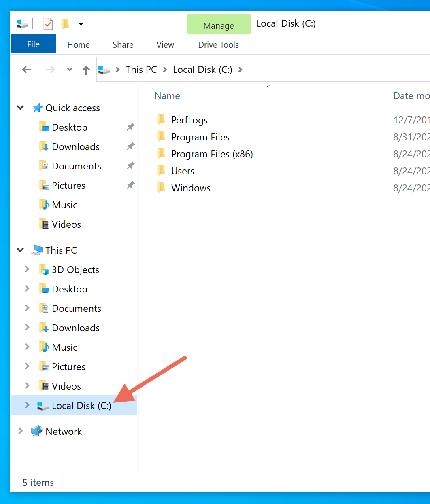Click the Properties checkmark quick access icon

point(48,24)
